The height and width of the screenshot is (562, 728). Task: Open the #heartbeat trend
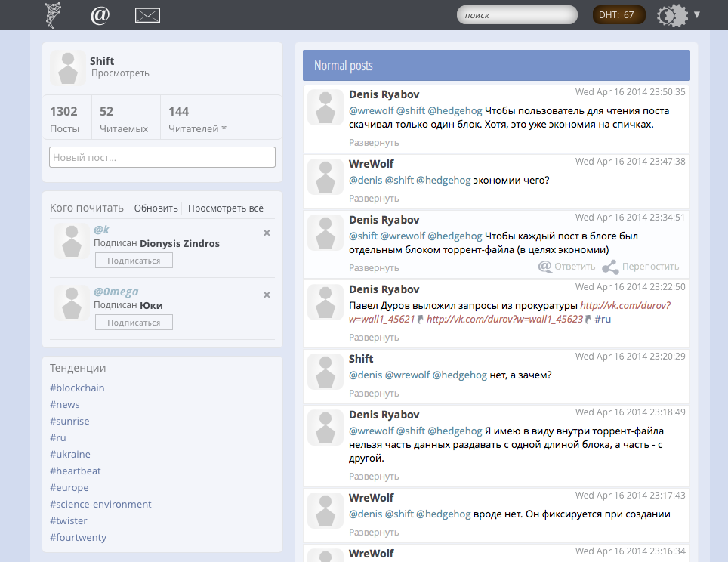click(76, 471)
